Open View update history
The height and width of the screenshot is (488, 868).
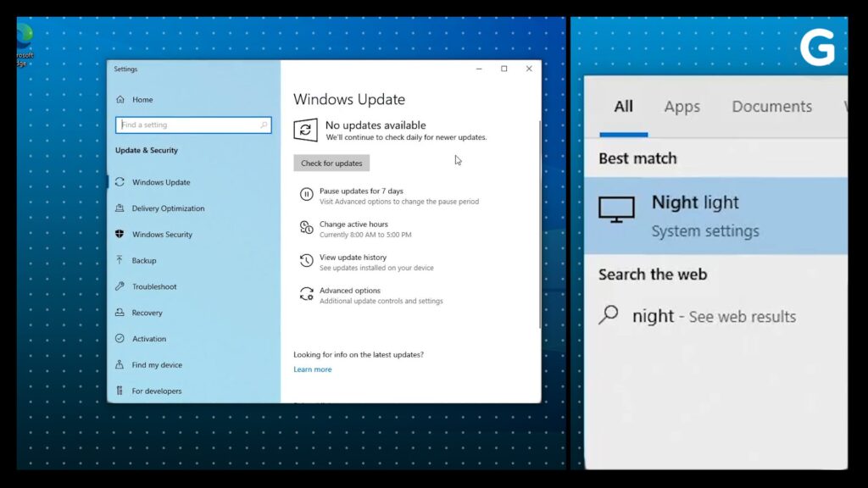coord(353,258)
